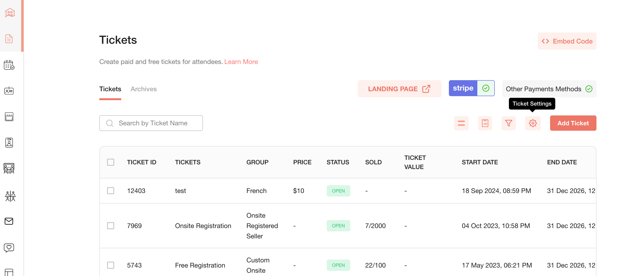644x276 pixels.
Task: Click the OPEN status badge for ticket 12403
Action: click(338, 191)
